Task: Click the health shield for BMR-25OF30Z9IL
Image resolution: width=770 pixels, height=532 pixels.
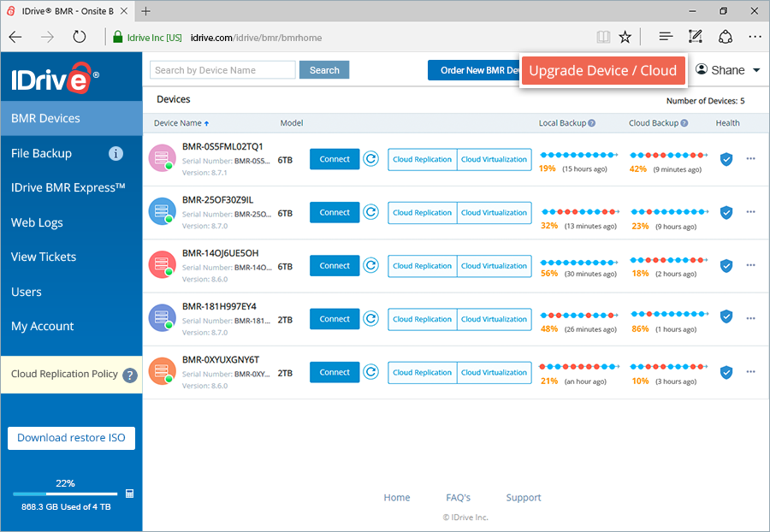Action: click(726, 212)
